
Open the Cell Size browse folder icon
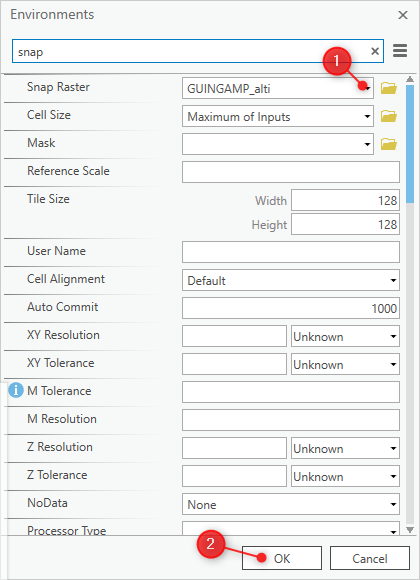click(x=389, y=116)
